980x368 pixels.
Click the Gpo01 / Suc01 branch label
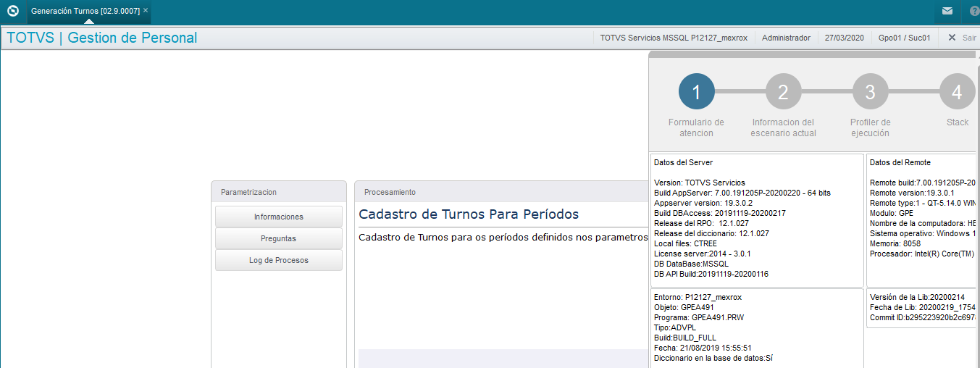[904, 38]
